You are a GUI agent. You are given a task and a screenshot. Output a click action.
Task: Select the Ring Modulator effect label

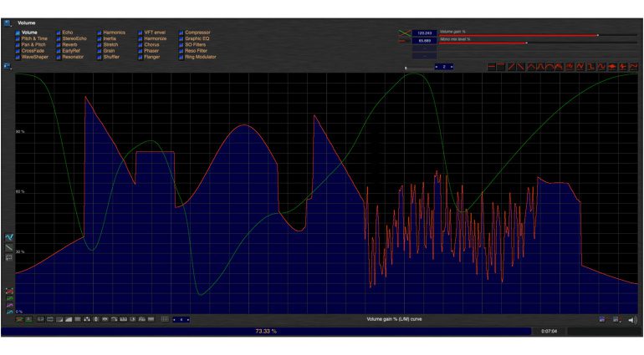[x=201, y=57]
